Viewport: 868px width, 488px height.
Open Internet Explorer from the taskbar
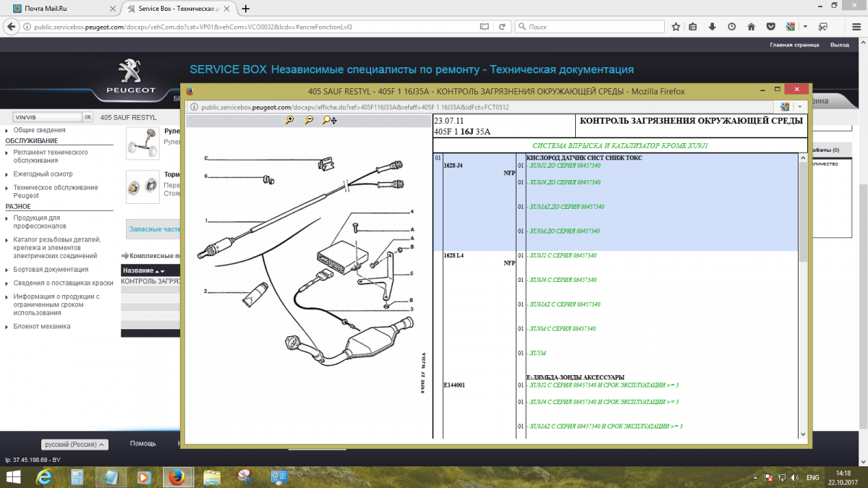coord(45,477)
